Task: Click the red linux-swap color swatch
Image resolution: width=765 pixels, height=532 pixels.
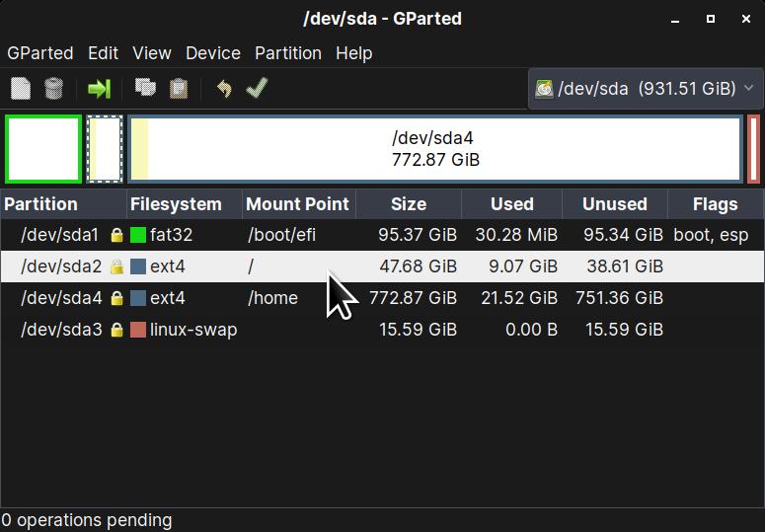Action: point(138,330)
